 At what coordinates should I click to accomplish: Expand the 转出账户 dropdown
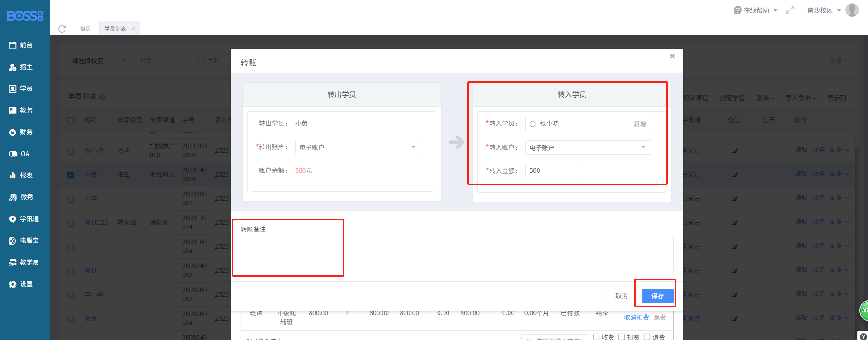[358, 147]
